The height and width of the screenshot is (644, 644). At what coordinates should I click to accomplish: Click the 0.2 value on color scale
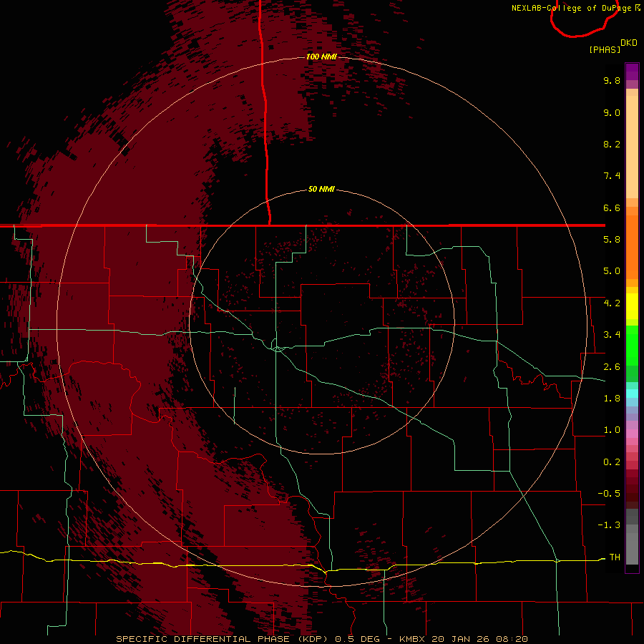click(x=612, y=462)
